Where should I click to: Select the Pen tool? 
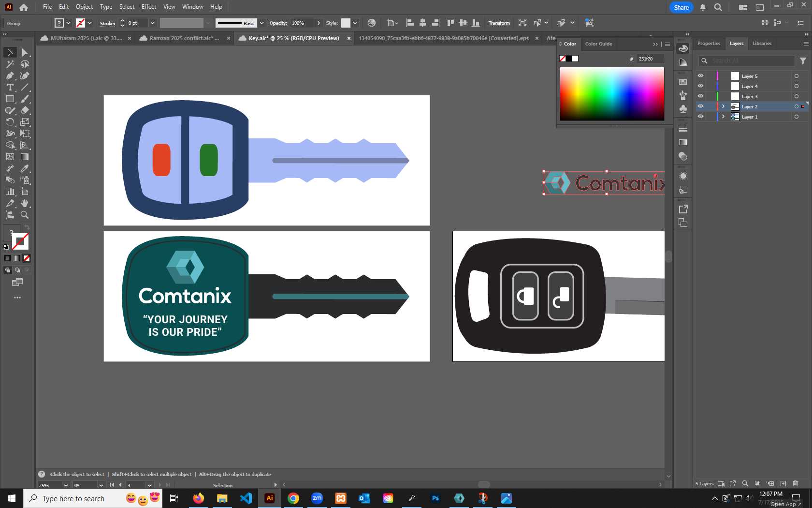coord(10,75)
